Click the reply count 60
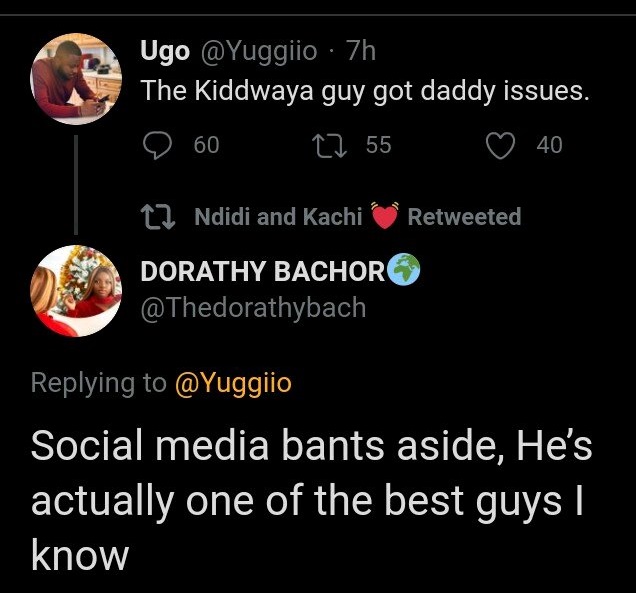Viewport: 636px width, 593px height. click(206, 146)
